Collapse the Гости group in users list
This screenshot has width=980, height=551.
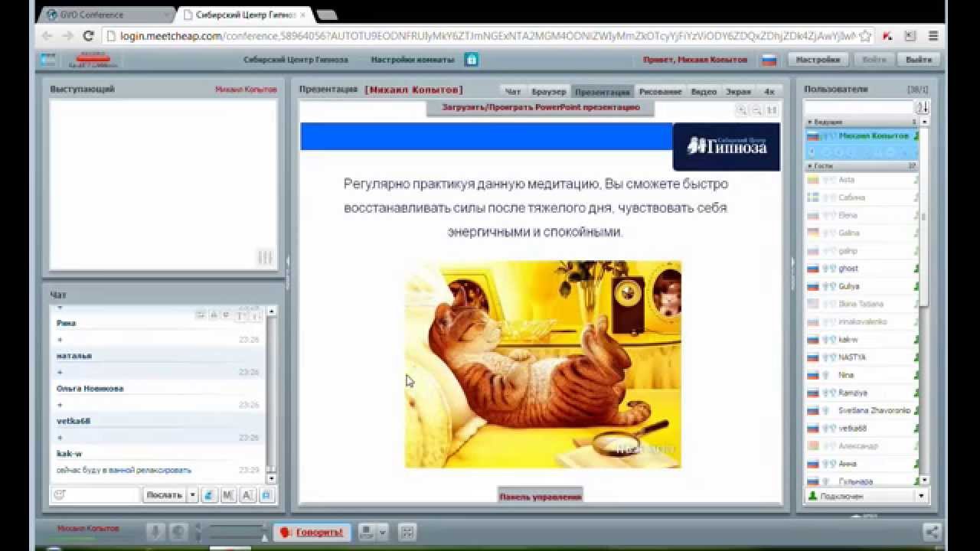811,165
